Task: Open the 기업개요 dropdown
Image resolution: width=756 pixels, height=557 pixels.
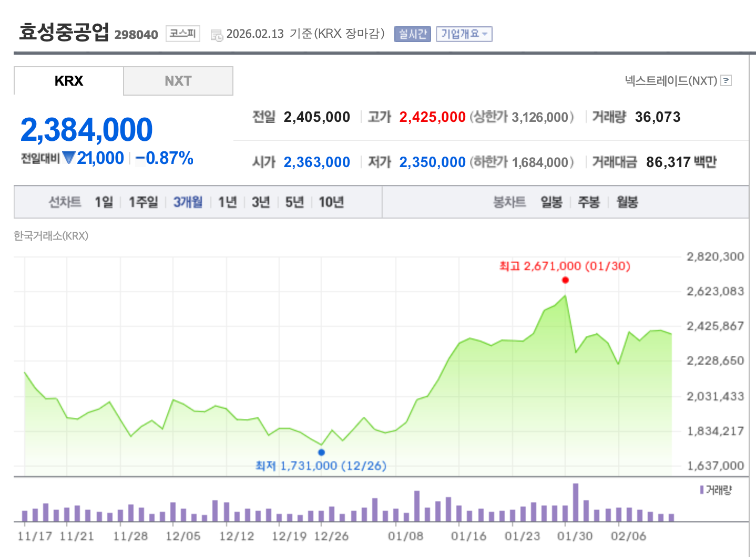Action: click(x=464, y=34)
